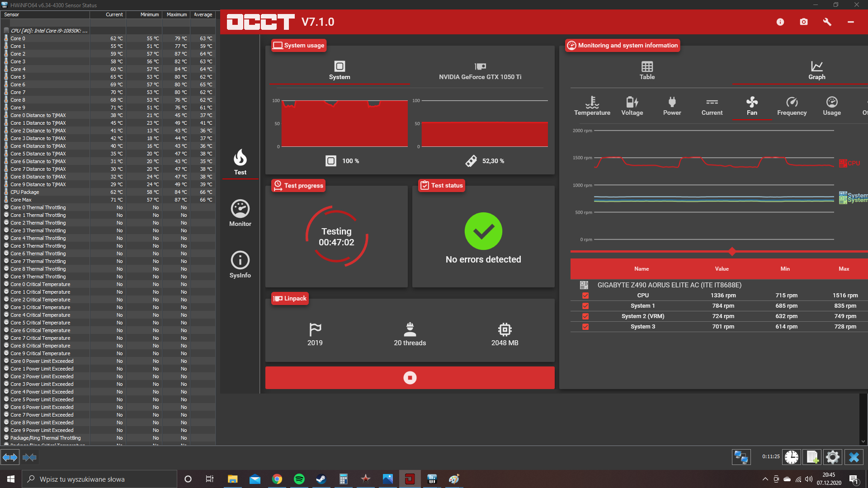
Task: Open the Windows Start menu
Action: point(11,479)
